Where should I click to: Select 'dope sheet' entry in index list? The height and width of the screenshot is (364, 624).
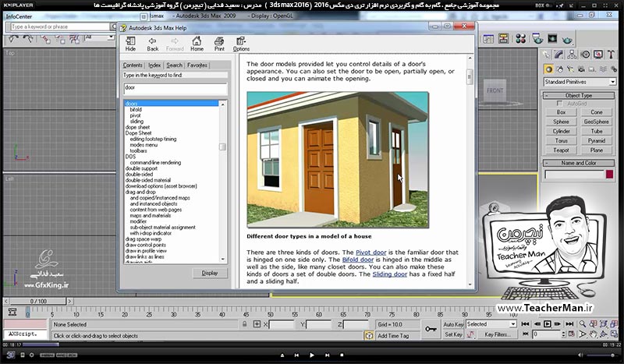[x=137, y=127]
